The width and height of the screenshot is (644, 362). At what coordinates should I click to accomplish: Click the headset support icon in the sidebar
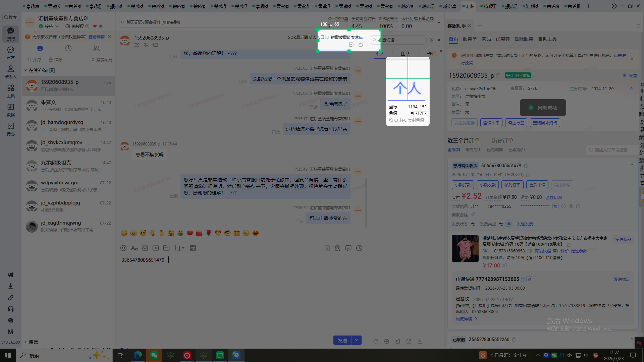pyautogui.click(x=11, y=309)
